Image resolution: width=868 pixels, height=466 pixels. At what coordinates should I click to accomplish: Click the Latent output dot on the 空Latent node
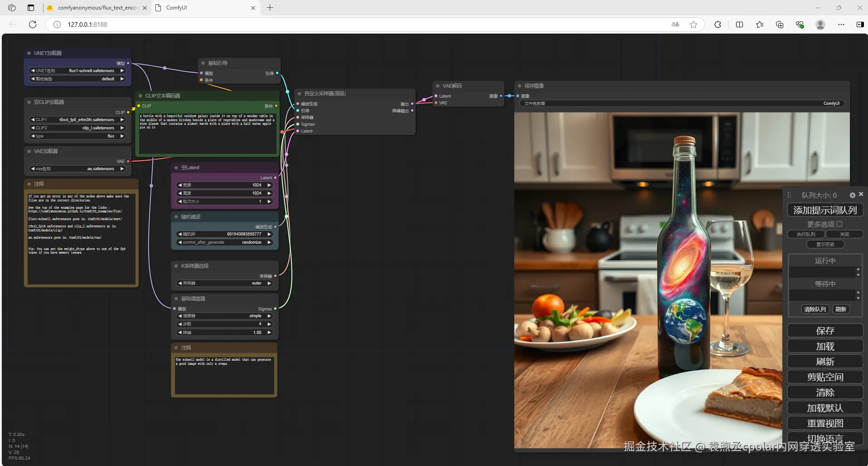click(x=275, y=177)
